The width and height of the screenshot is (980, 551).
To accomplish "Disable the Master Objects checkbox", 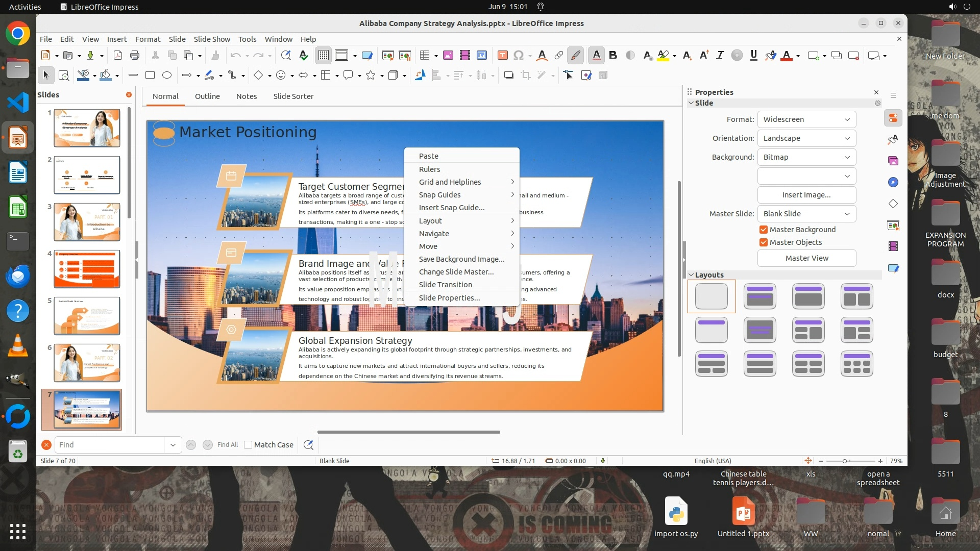I will pyautogui.click(x=764, y=242).
